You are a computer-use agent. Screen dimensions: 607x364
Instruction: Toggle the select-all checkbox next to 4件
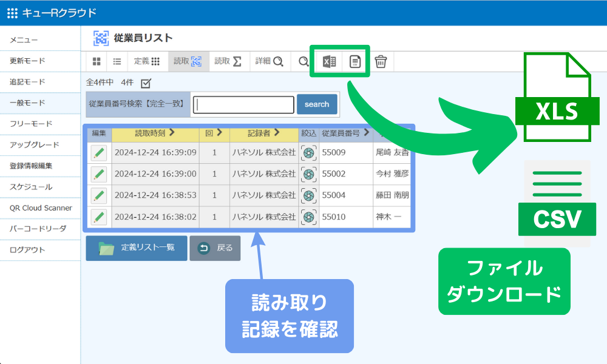tap(146, 83)
